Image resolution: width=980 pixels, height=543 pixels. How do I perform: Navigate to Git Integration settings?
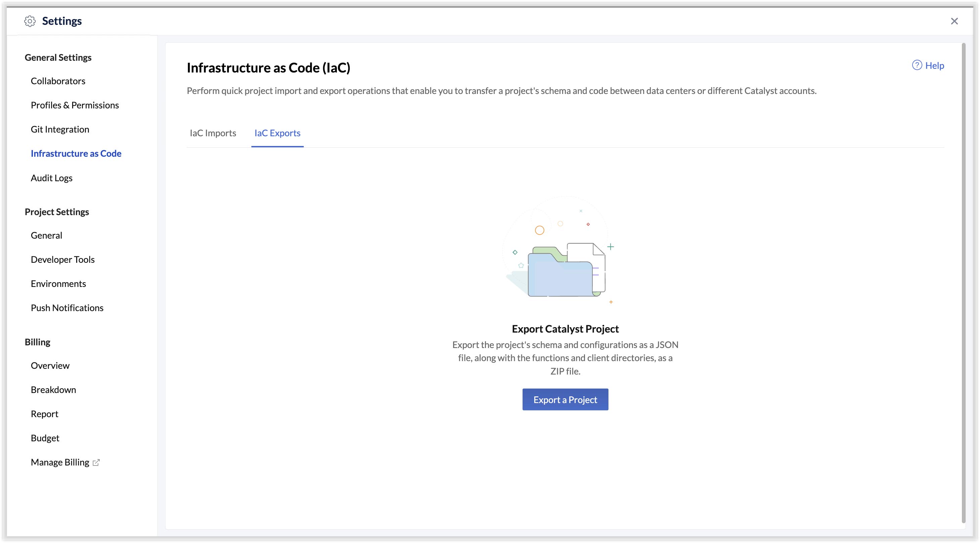click(60, 129)
